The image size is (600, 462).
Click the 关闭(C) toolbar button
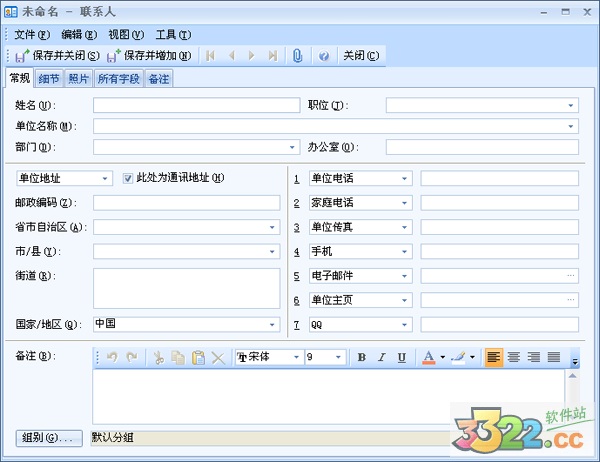361,56
